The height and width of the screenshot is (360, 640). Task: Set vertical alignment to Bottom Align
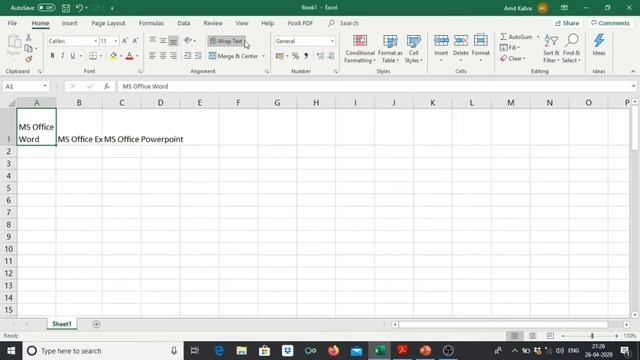tap(173, 40)
